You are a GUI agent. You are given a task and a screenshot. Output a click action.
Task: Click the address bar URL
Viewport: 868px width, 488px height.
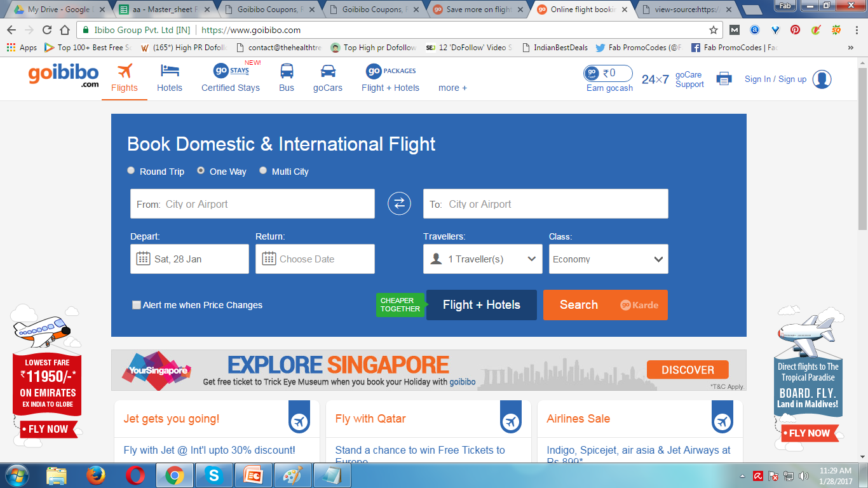pos(251,30)
